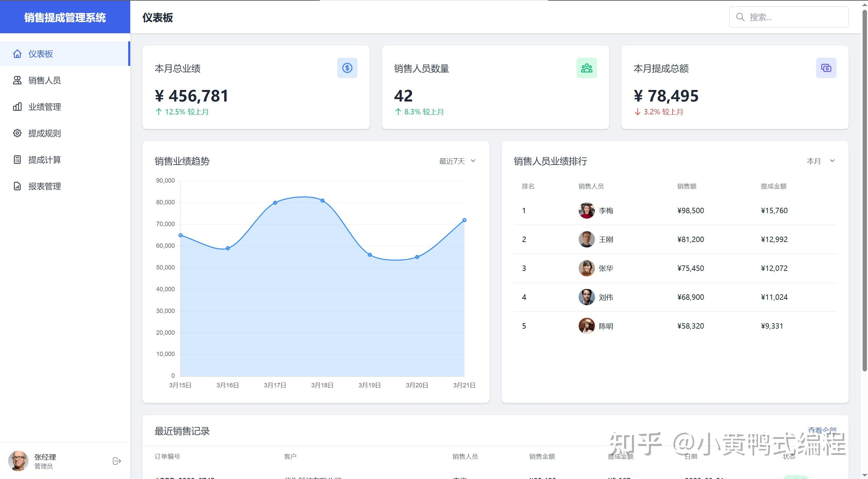Screen dimensions: 868x479
Task: Click the search magnifier icon
Action: coord(740,17)
